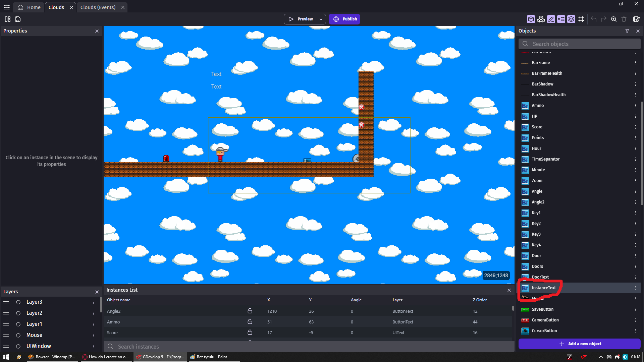Toggle visibility of Mouse layer
Image resolution: width=644 pixels, height=362 pixels.
coord(18,335)
